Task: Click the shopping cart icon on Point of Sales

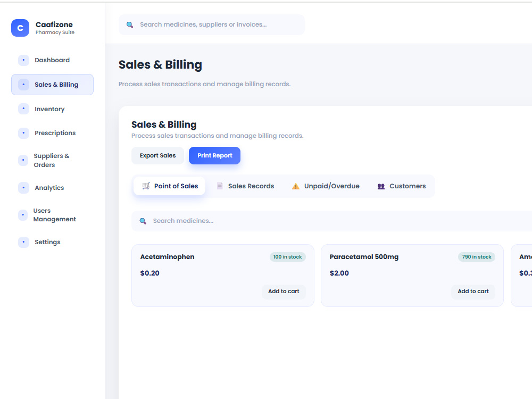Action: (146, 186)
